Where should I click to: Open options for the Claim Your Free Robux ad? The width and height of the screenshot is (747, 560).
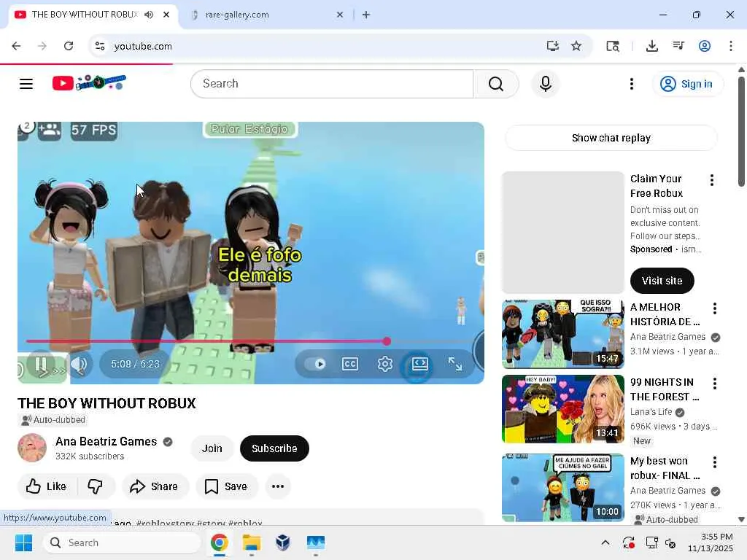(x=712, y=180)
